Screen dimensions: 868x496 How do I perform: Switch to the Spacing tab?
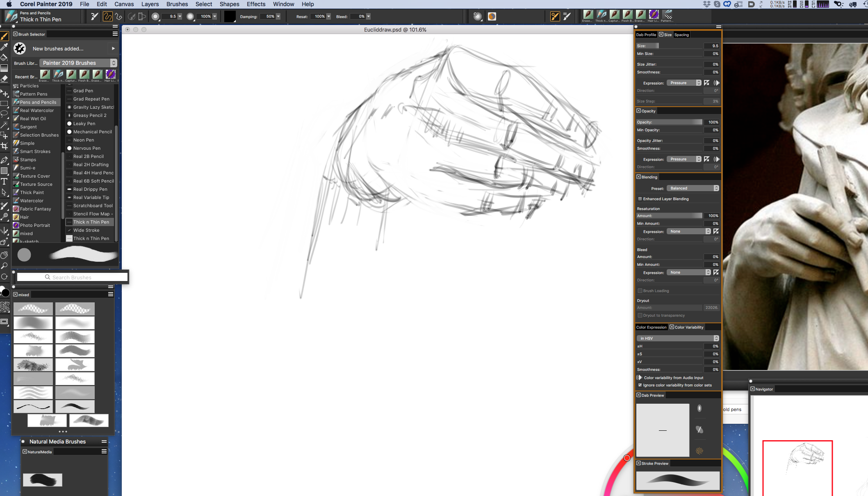[681, 35]
